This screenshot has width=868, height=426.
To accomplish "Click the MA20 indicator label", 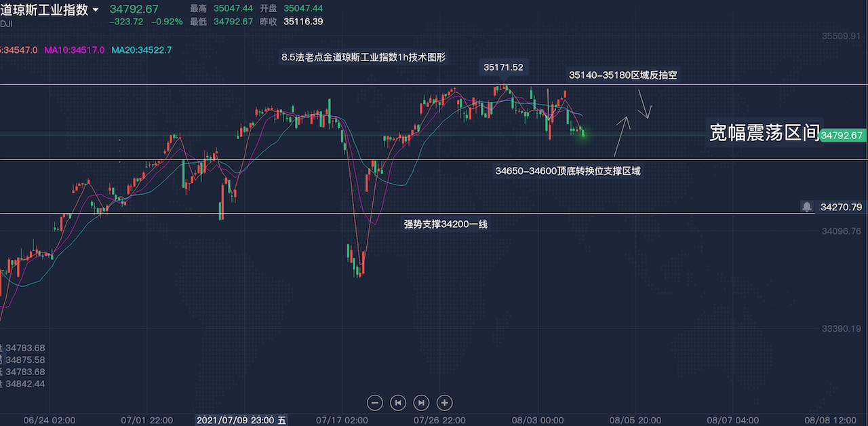I will 141,50.
